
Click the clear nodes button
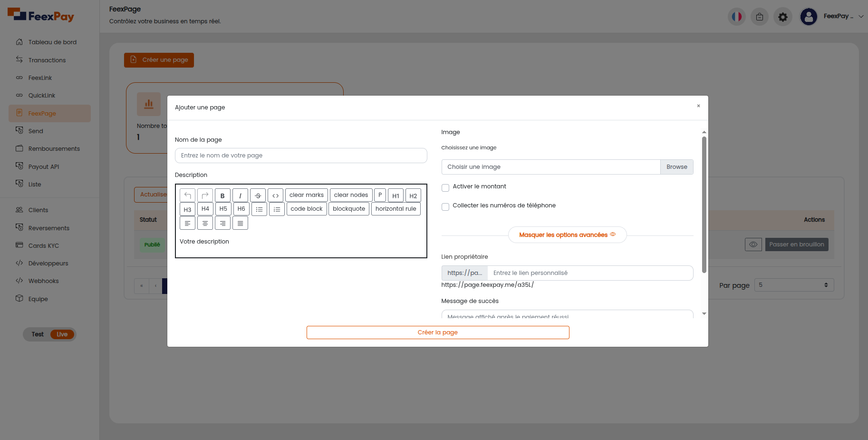(351, 195)
